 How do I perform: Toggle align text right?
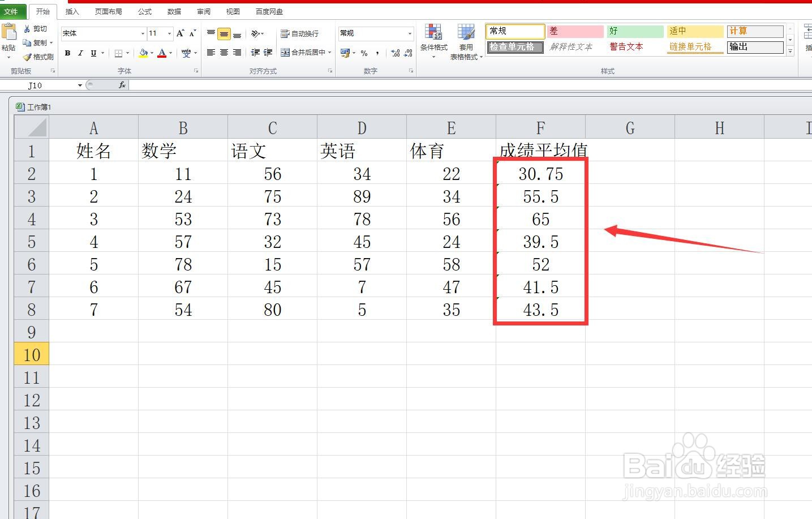(237, 53)
